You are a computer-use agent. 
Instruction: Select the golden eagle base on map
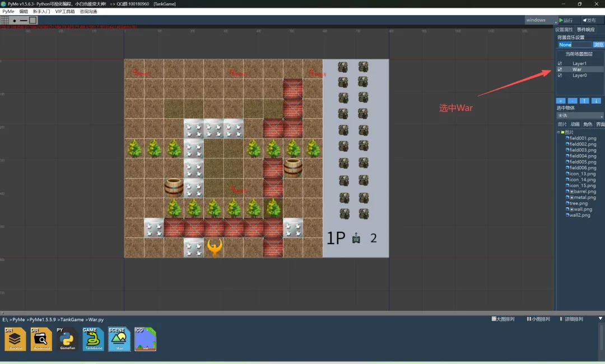pos(215,248)
